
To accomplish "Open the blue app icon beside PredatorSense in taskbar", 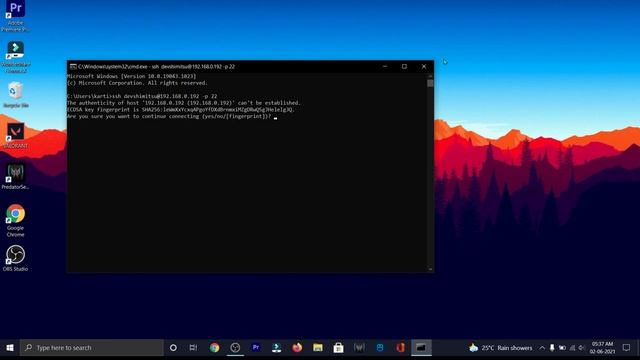I will (x=380, y=348).
